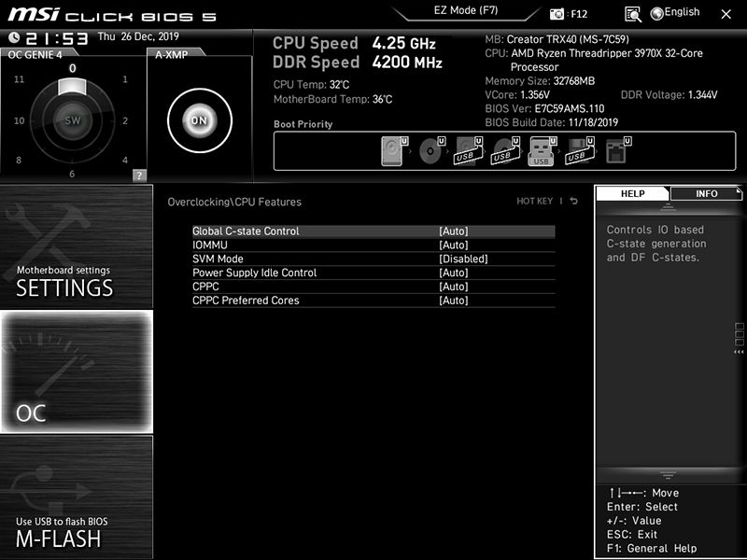
Task: Close the BIOS with the X icon
Action: [726, 14]
